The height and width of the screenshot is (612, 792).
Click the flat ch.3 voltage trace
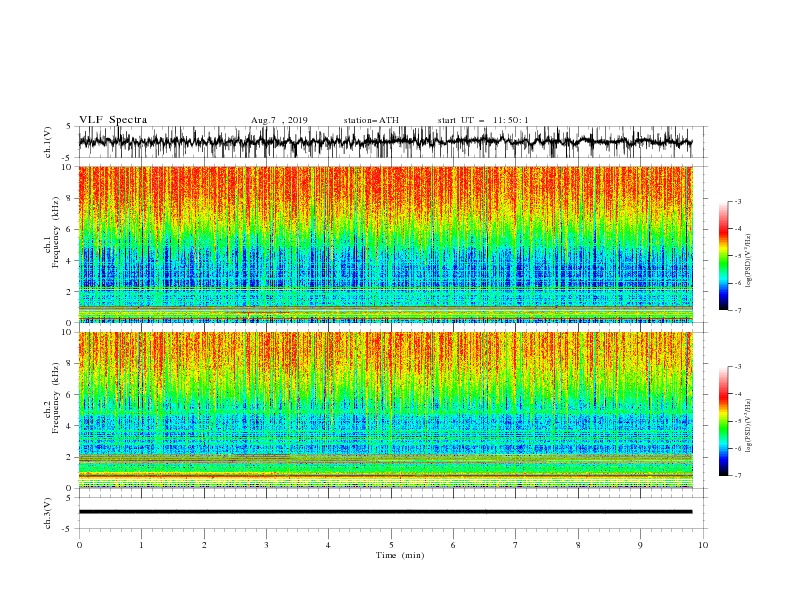pyautogui.click(x=385, y=512)
